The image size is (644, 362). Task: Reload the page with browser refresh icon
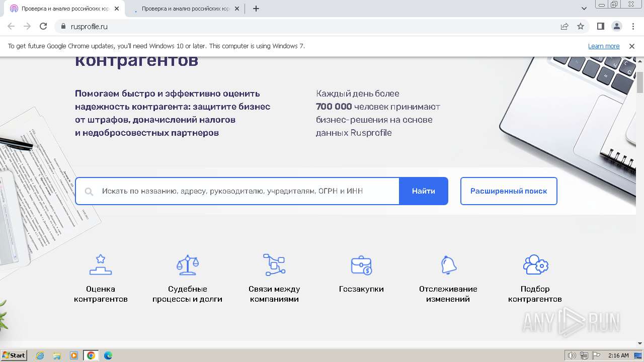click(43, 26)
